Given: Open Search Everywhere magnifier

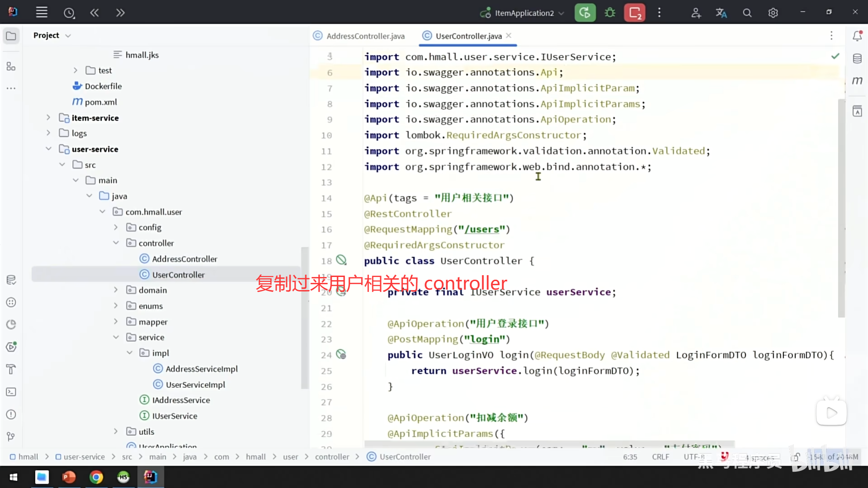Looking at the screenshot, I should pyautogui.click(x=747, y=13).
